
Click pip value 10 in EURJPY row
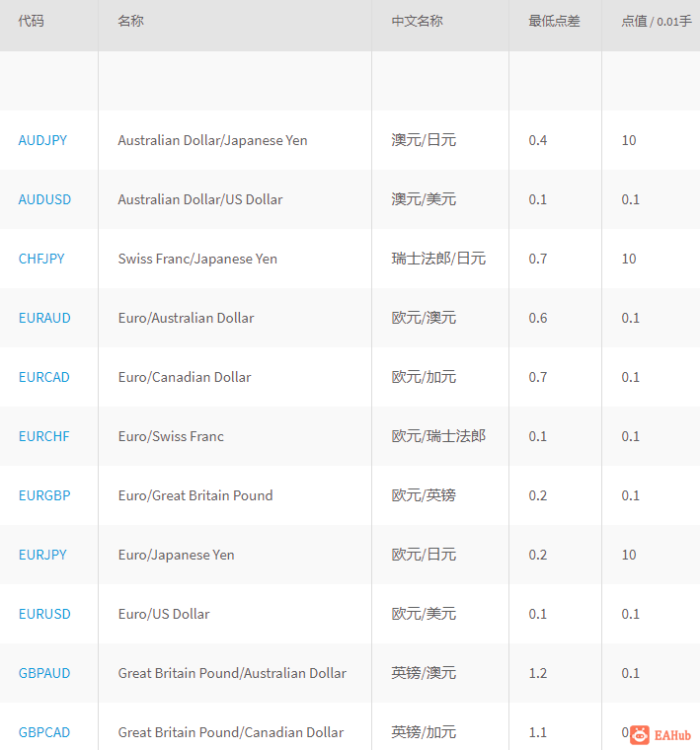pyautogui.click(x=629, y=555)
